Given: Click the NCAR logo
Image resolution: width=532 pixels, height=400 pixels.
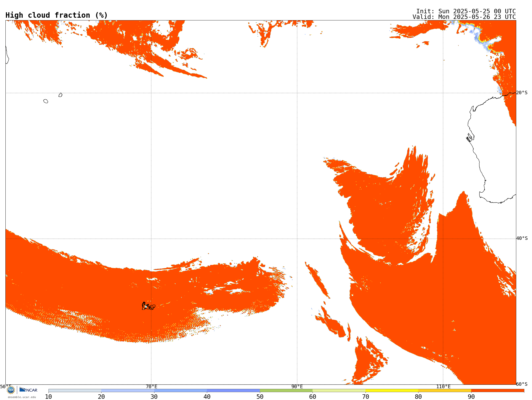Looking at the screenshot, I should point(28,390).
